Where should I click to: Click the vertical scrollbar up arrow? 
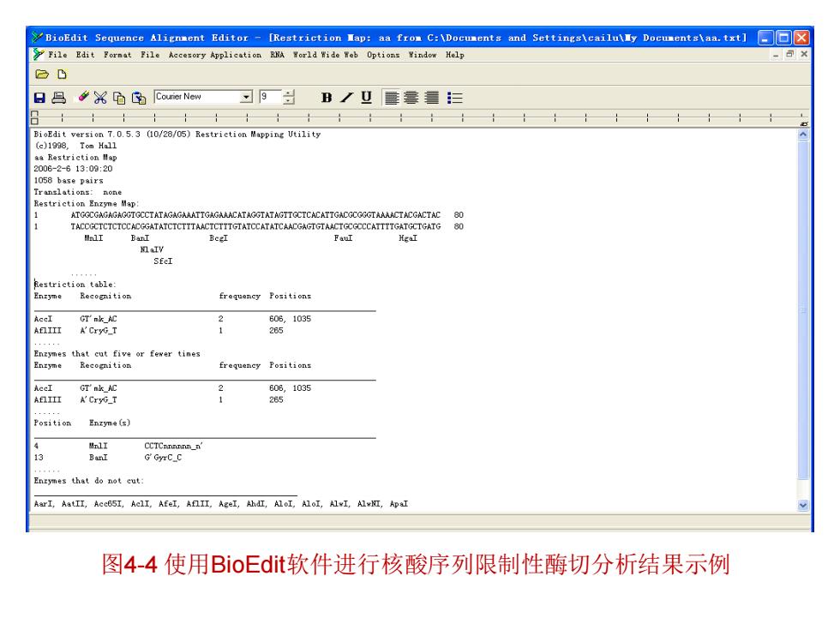802,135
